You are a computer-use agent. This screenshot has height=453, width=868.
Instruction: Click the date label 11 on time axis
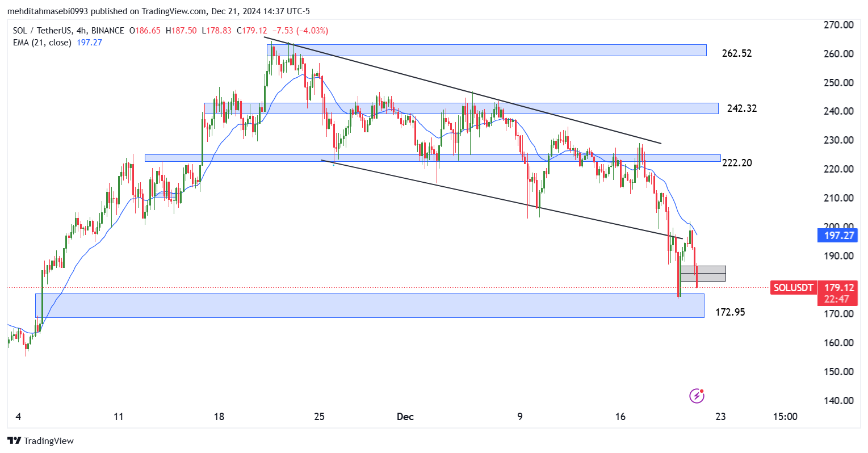(x=118, y=417)
